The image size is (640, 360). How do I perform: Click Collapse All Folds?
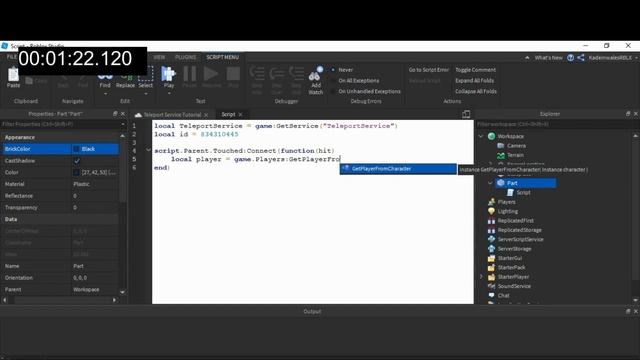click(x=476, y=91)
